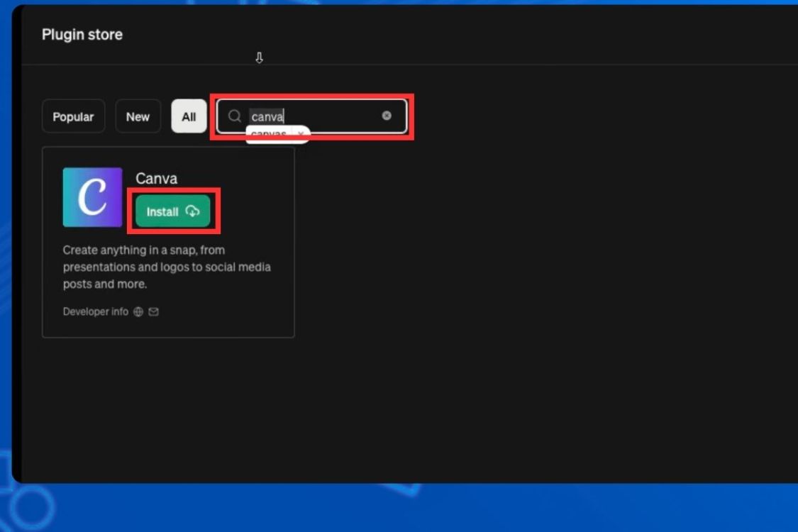
Task: Click the Canva plugin description text
Action: (x=167, y=267)
